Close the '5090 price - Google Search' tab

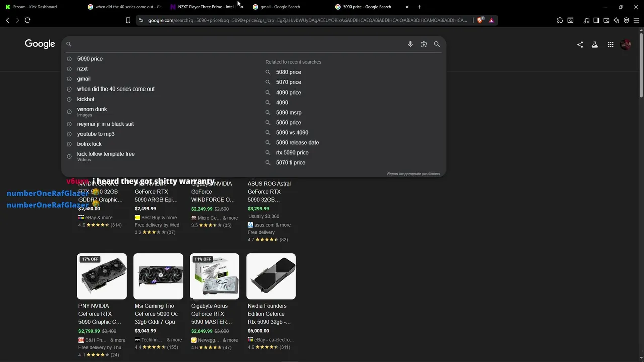[x=407, y=7]
